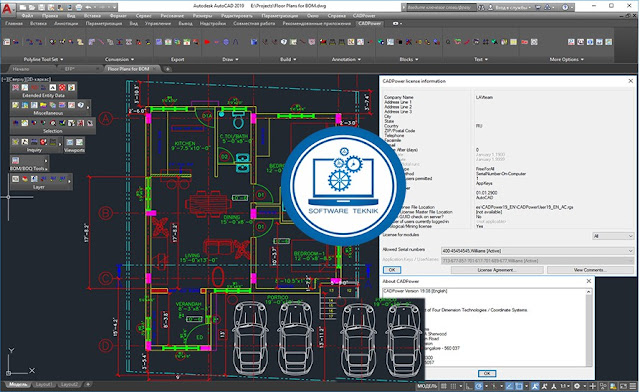Click the Plot/Print icon in the quick access toolbar
The height and width of the screenshot is (392, 640).
pos(79,7)
